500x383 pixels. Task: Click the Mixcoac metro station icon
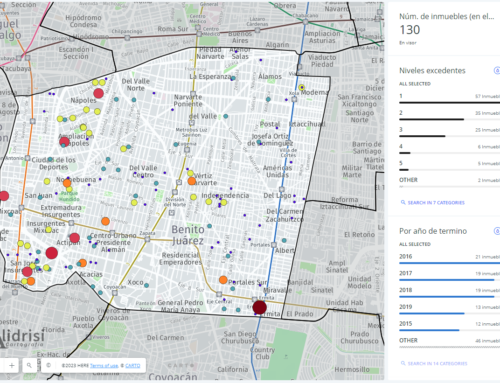pyautogui.click(x=21, y=208)
